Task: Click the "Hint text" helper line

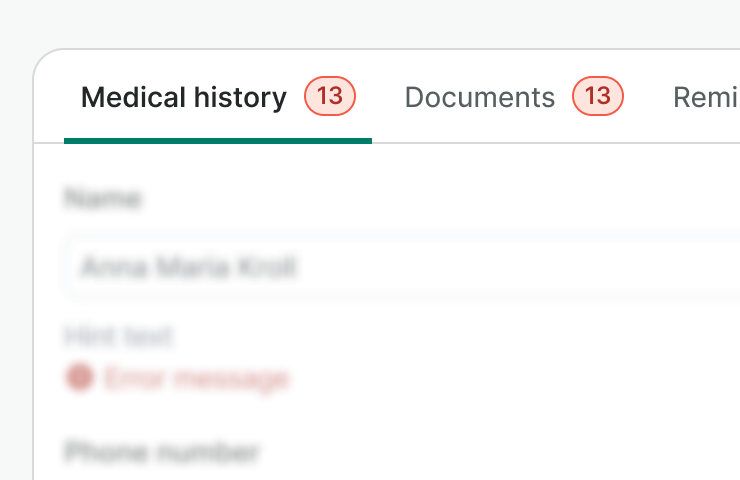Action: click(x=118, y=336)
